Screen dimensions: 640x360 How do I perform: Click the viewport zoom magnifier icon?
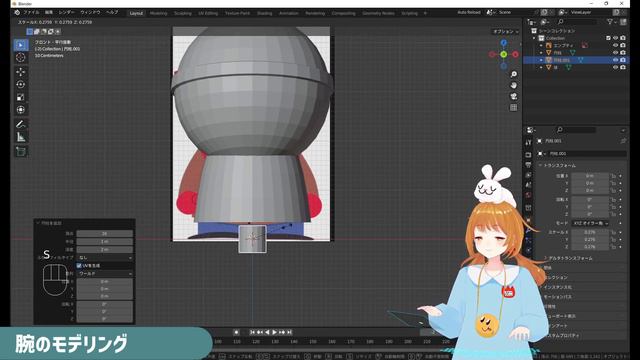(513, 74)
